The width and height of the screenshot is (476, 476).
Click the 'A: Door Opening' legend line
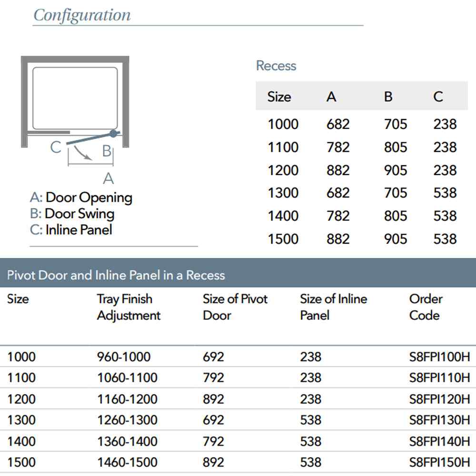click(81, 198)
